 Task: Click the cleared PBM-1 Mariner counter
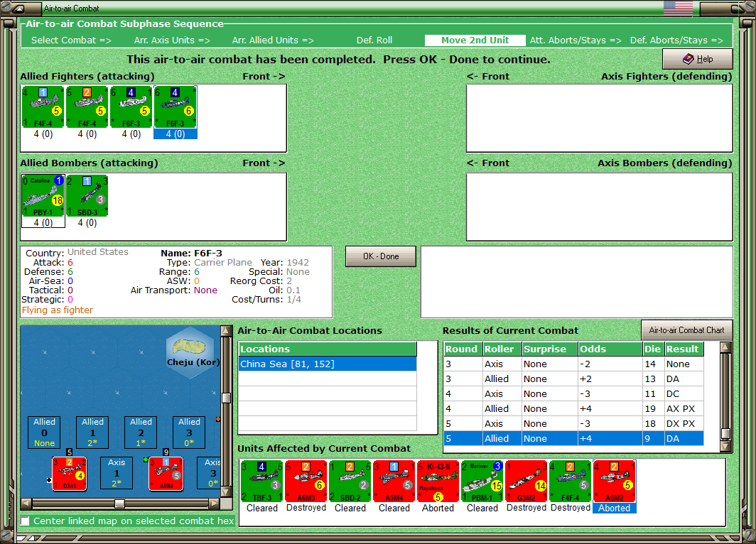pos(482,482)
